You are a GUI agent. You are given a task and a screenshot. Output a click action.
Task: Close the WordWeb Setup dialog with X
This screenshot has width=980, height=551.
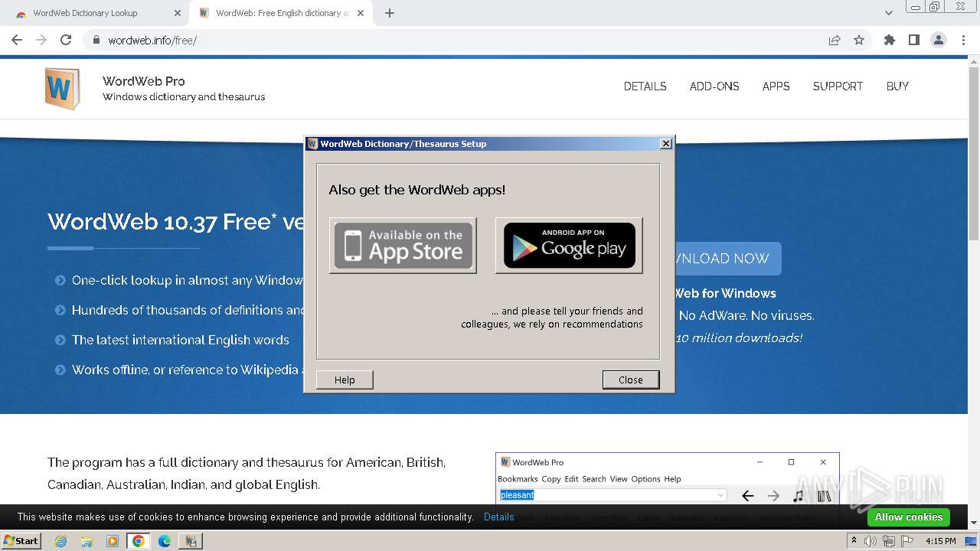click(x=666, y=143)
